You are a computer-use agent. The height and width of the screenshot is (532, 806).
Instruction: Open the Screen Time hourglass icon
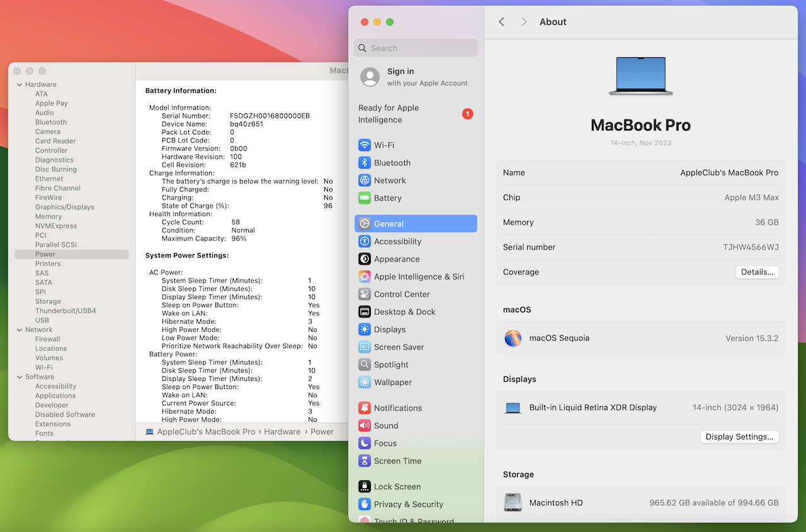[x=365, y=461]
